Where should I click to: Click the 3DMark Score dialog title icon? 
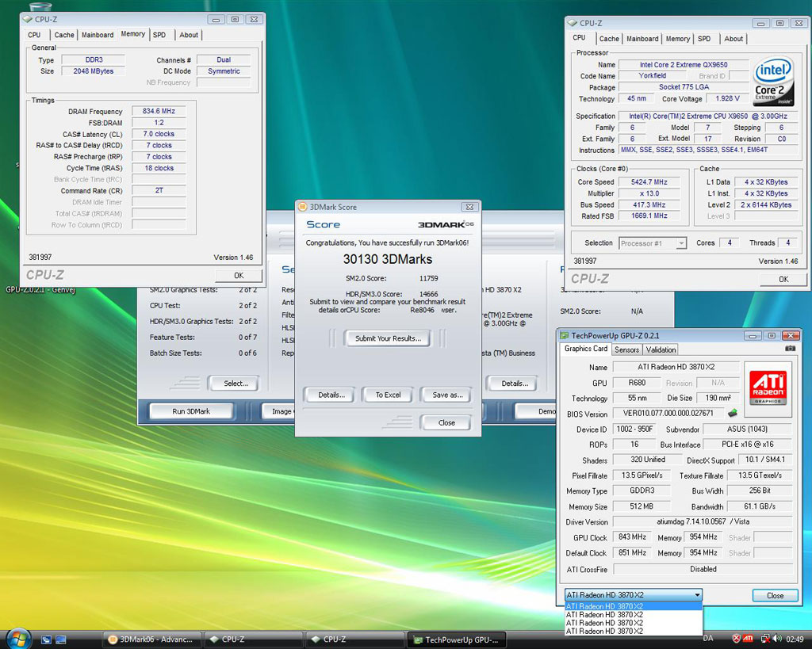303,207
